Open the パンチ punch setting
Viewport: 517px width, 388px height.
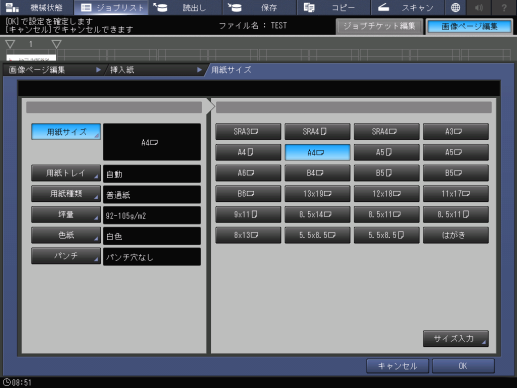point(66,256)
